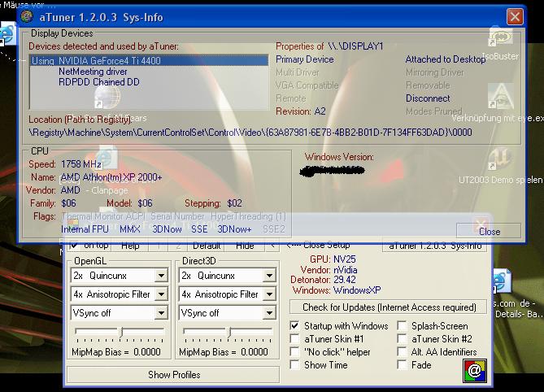This screenshot has width=544, height=392.
Task: Click profile slot 1 button in aTuner toolbar
Action: coord(159,246)
